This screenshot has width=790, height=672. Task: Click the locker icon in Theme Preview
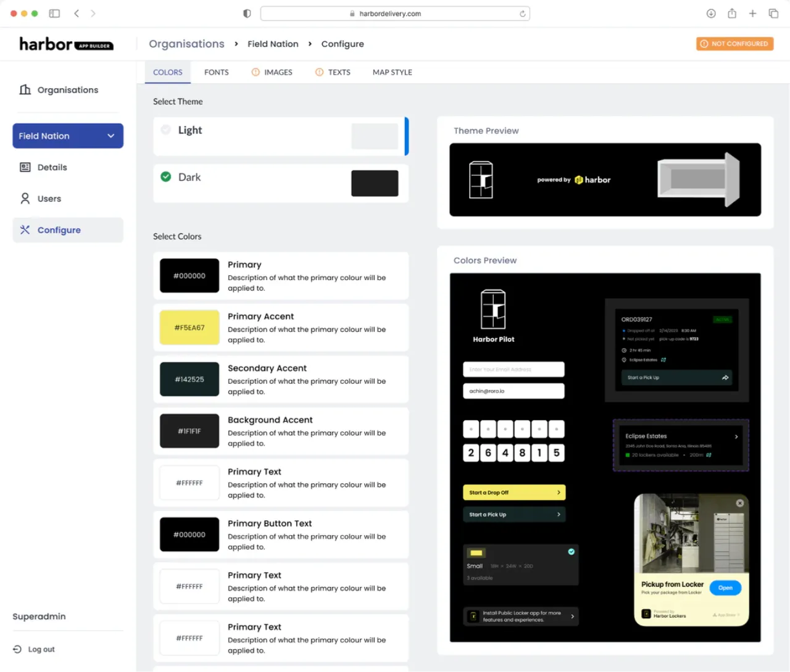481,180
